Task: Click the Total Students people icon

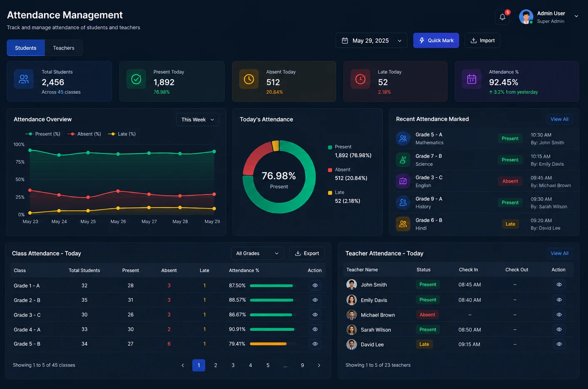Action: coord(24,79)
